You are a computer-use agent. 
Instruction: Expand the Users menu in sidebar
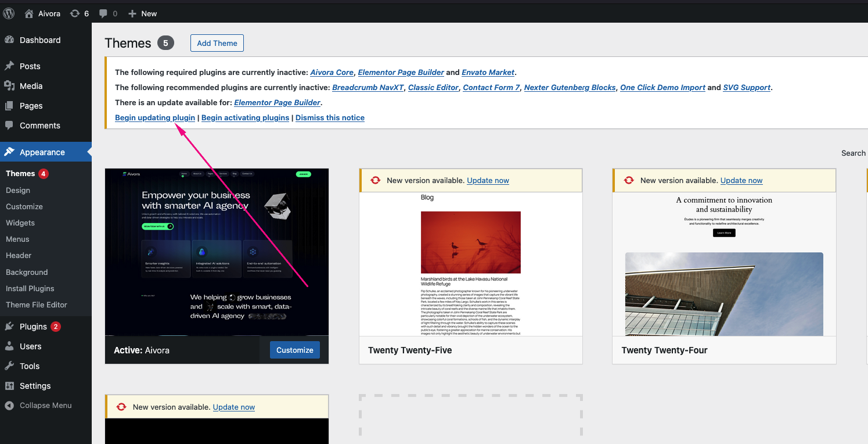(30, 346)
